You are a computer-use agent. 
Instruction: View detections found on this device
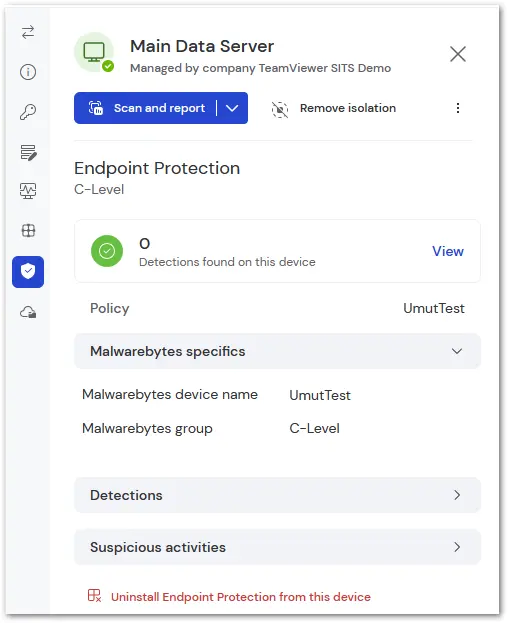pos(448,251)
